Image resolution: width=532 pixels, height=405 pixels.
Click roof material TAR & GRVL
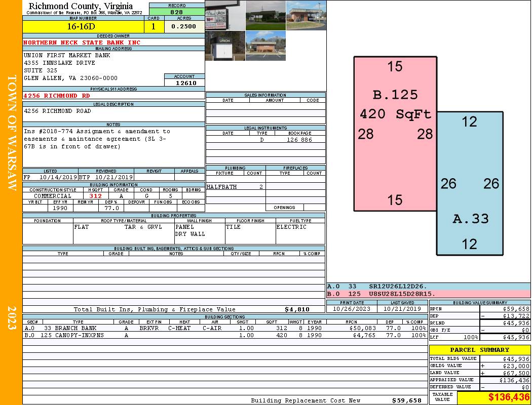click(143, 227)
